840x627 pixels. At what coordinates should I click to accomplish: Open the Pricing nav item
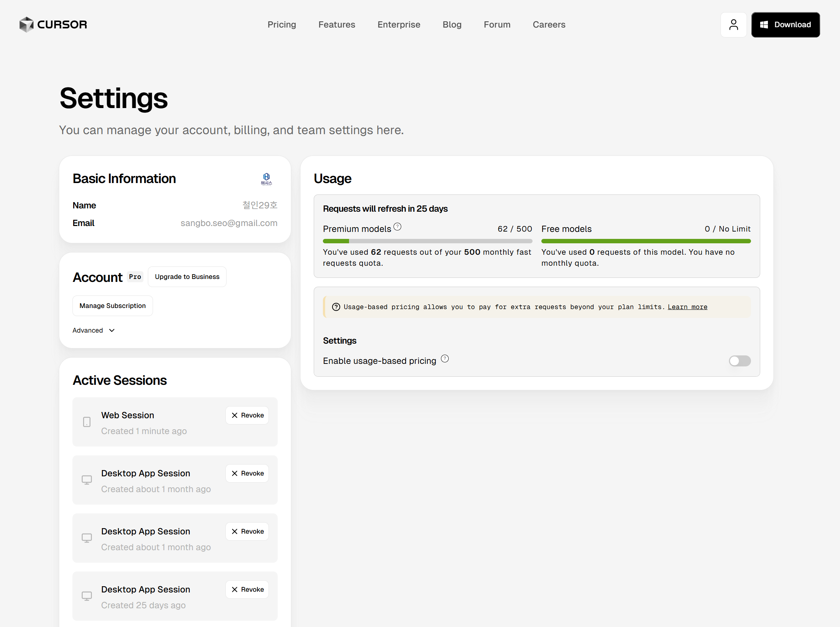pyautogui.click(x=281, y=25)
